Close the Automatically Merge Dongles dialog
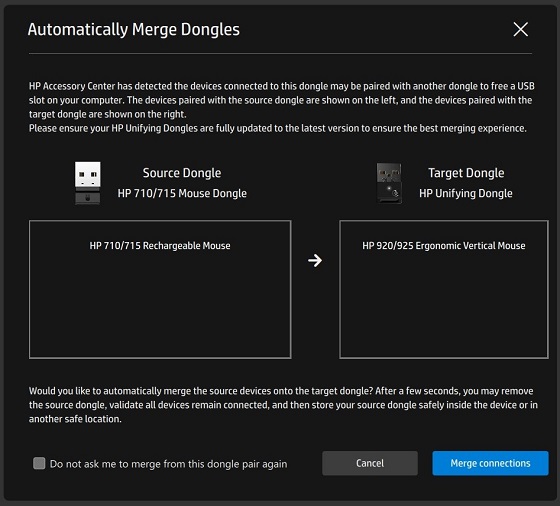This screenshot has height=506, width=560. 520,29
